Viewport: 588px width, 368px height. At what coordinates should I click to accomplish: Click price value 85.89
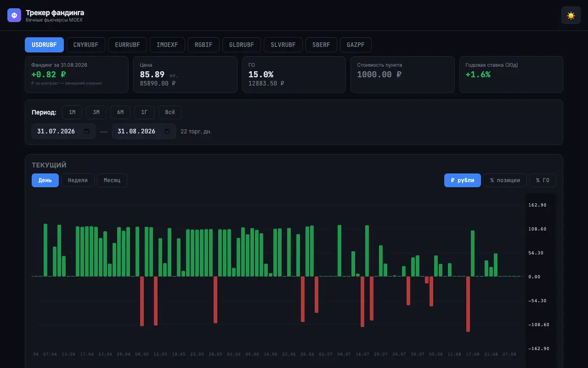tap(152, 75)
